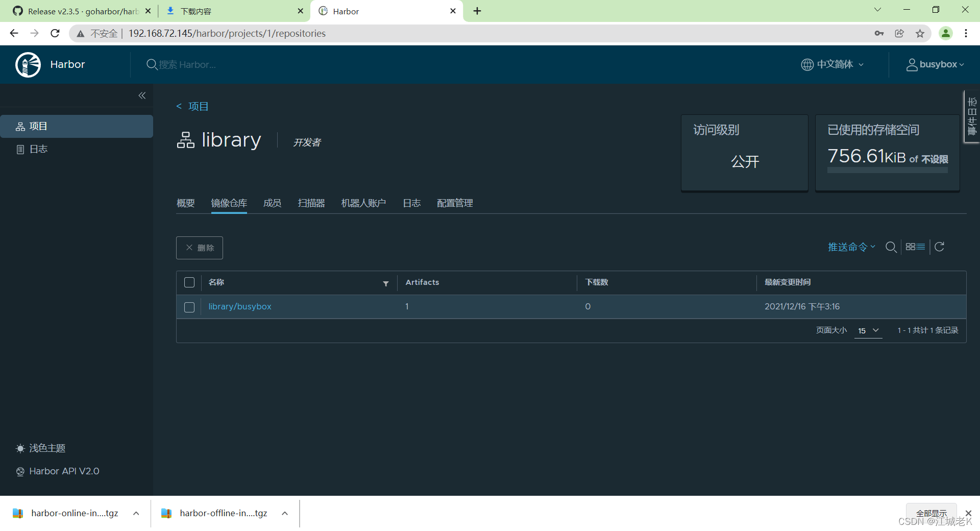Expand the 推送命令 dropdown

(851, 247)
